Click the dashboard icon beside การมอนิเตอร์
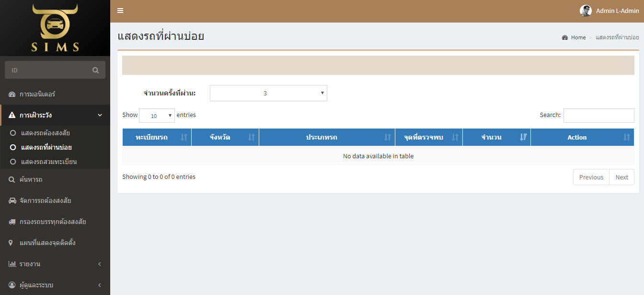Viewport: 644px width, 295px height. [x=12, y=94]
